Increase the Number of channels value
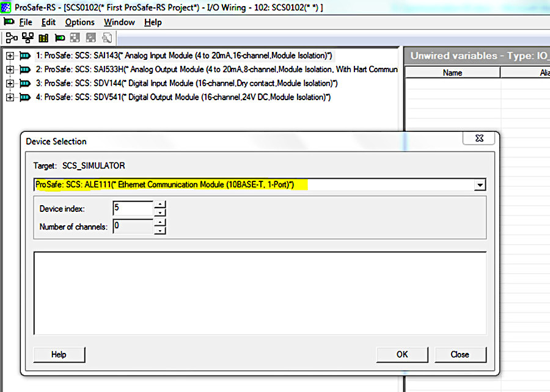The width and height of the screenshot is (550, 392). pyautogui.click(x=160, y=223)
